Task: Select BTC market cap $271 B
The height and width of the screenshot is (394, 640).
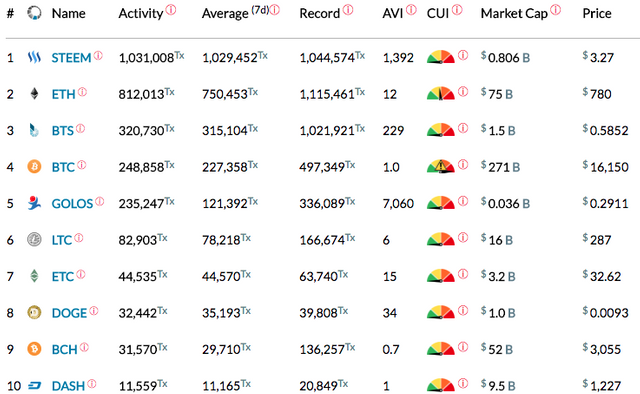Action: pyautogui.click(x=500, y=167)
